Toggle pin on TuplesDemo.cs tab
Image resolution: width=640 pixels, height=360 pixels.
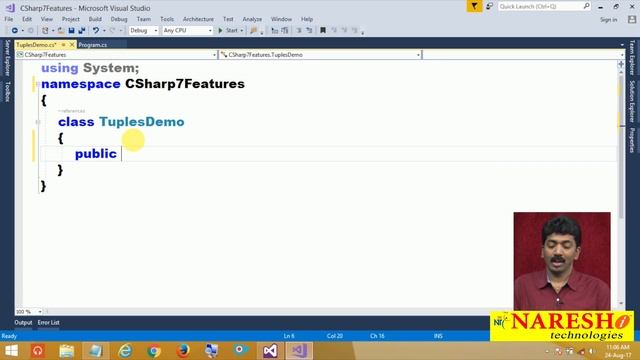[x=64, y=44]
